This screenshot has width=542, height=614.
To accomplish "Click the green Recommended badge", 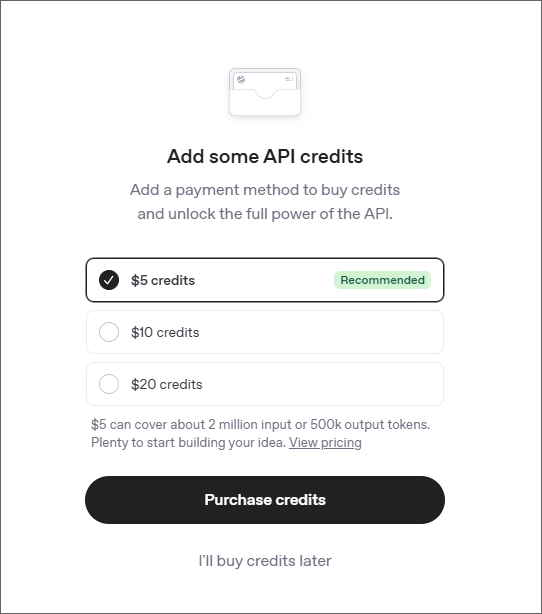I will tap(382, 280).
